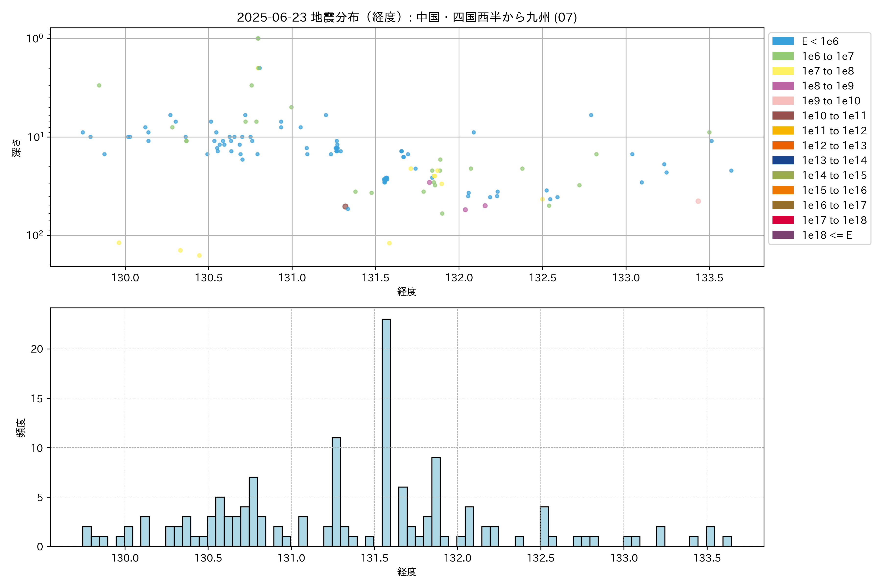Screen dimensions: 882x588
Task: Click the purple 1e8 to 1e9 legend swatch
Action: (783, 86)
